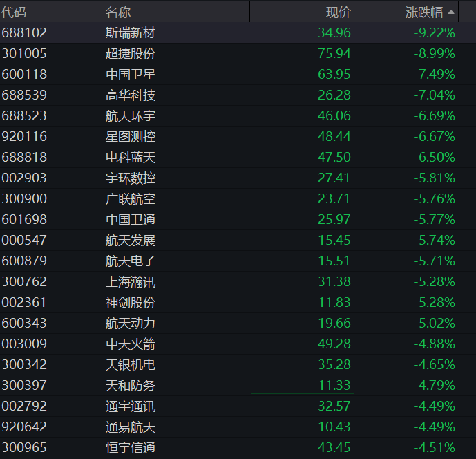The width and height of the screenshot is (476, 459).
Task: Click the -4.79% change value
Action: (x=435, y=386)
